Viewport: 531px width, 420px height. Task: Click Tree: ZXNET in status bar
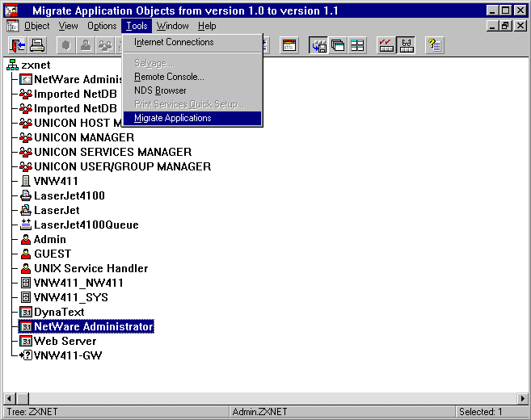(32, 412)
